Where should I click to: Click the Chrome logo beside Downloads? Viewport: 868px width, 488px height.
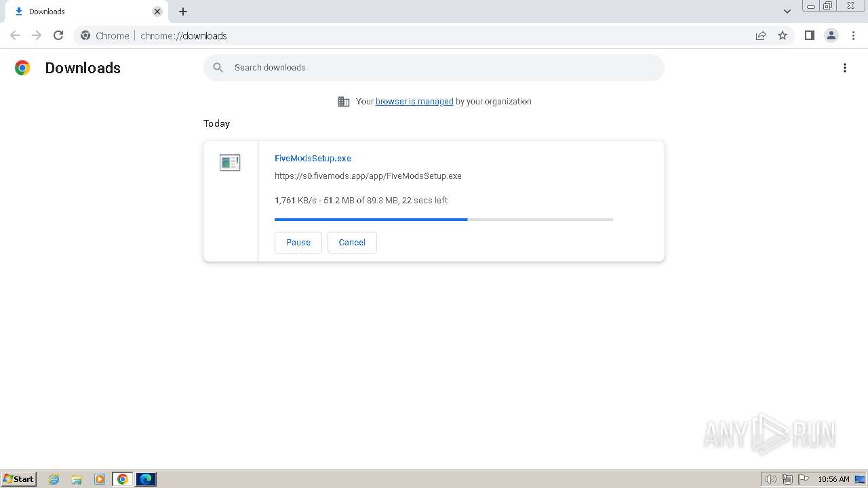point(22,68)
